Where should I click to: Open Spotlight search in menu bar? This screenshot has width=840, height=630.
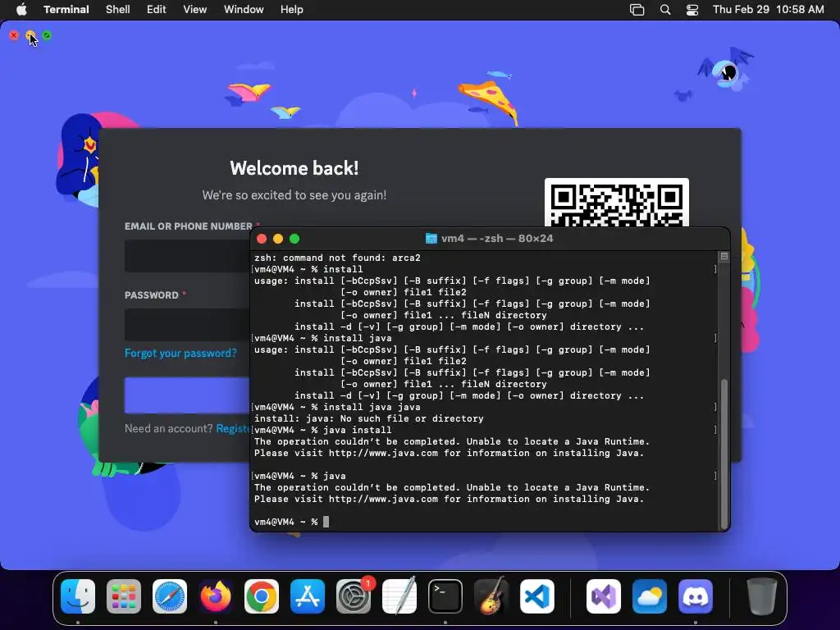(664, 10)
